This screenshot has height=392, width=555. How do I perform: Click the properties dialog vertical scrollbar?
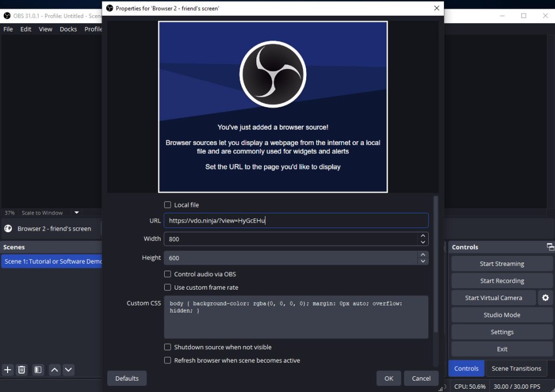(436, 264)
